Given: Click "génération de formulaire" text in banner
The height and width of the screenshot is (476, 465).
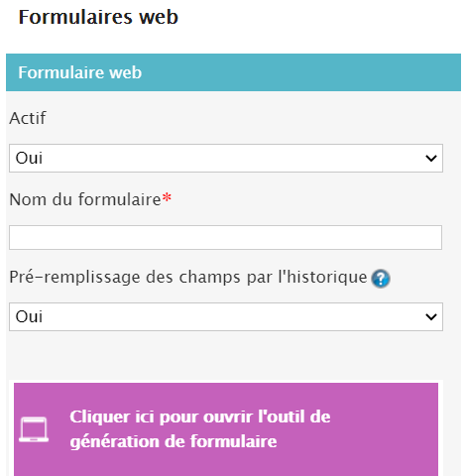Looking at the screenshot, I should tap(174, 441).
